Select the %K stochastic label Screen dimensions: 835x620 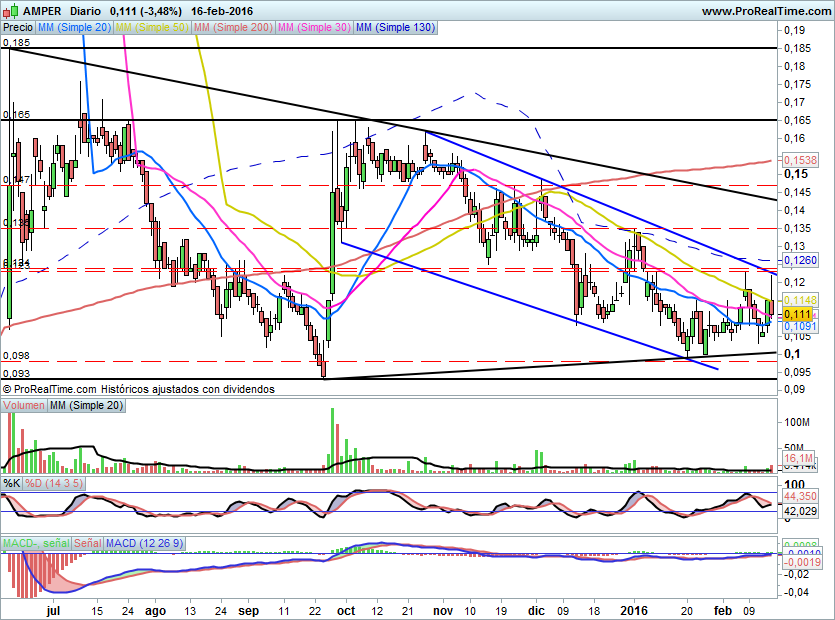[12, 484]
